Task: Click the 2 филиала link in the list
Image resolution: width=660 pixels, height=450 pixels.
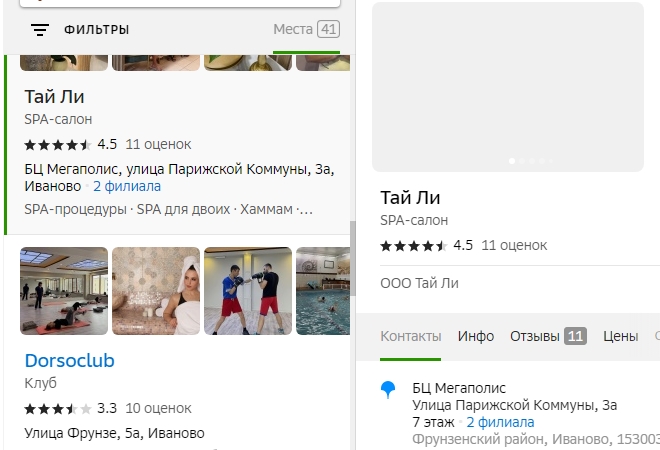Action: point(127,186)
